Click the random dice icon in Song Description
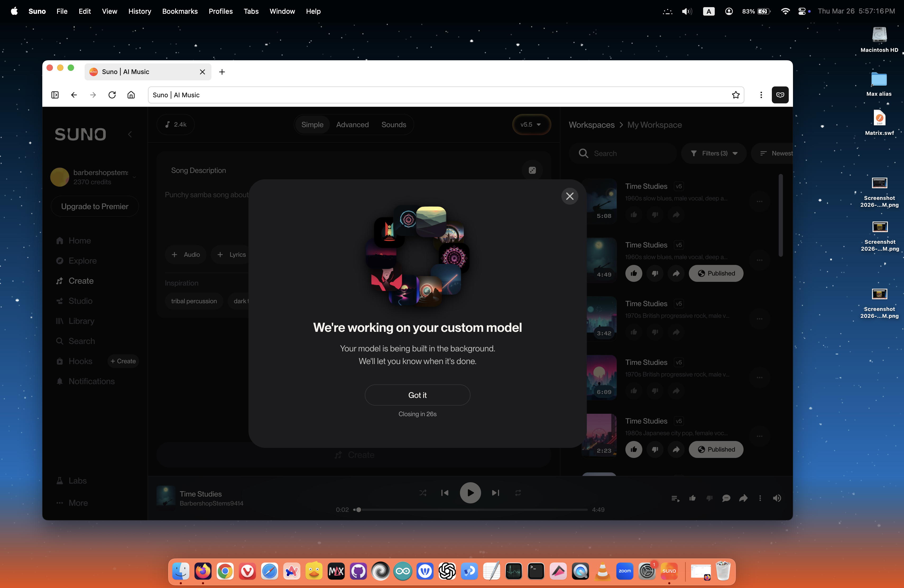Viewport: 904px width, 588px height. (532, 170)
